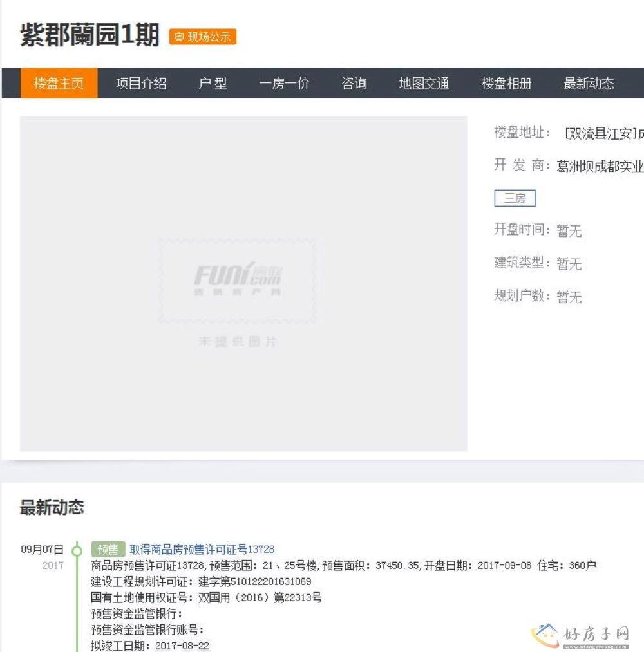Click the green 预售 tag
Viewport: 644px width, 652px height.
click(108, 549)
